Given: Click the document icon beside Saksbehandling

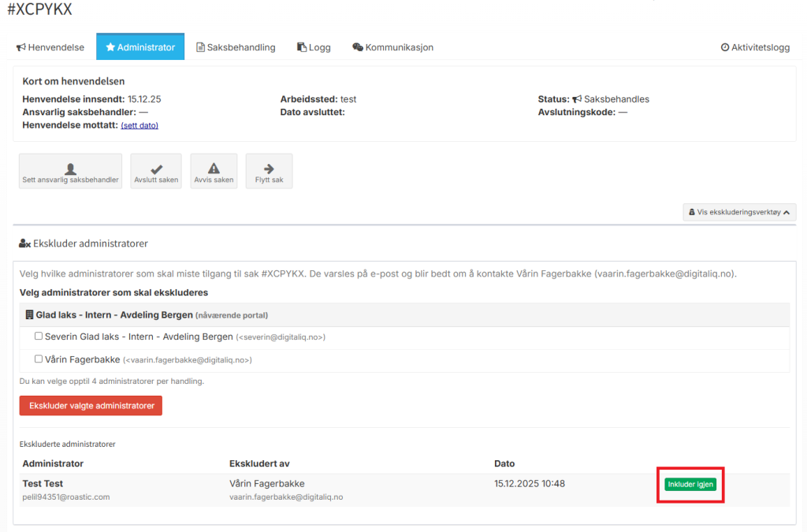Looking at the screenshot, I should 200,47.
